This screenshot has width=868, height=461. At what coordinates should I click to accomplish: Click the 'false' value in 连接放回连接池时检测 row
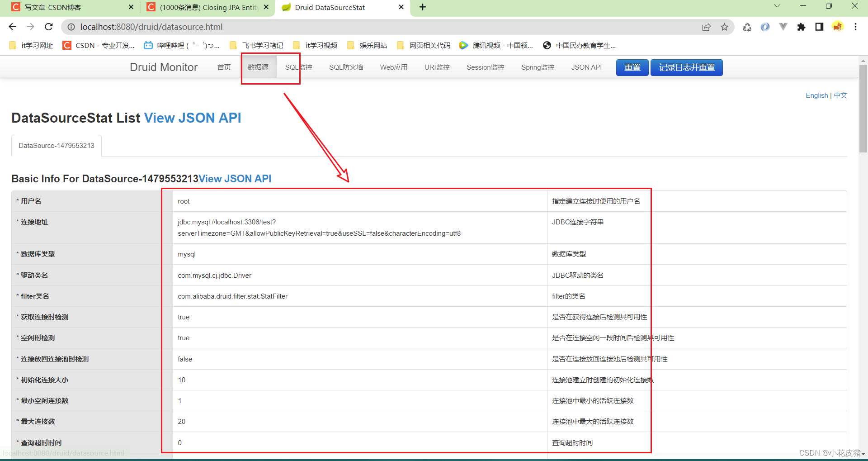(x=185, y=359)
